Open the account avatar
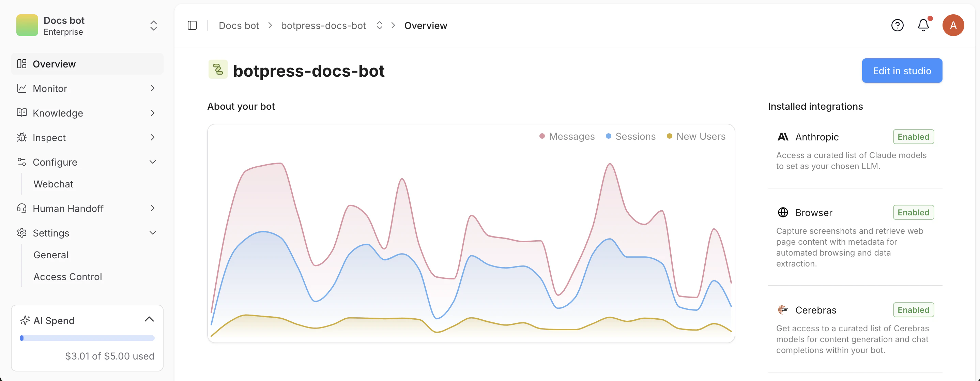The height and width of the screenshot is (381, 980). click(x=953, y=25)
